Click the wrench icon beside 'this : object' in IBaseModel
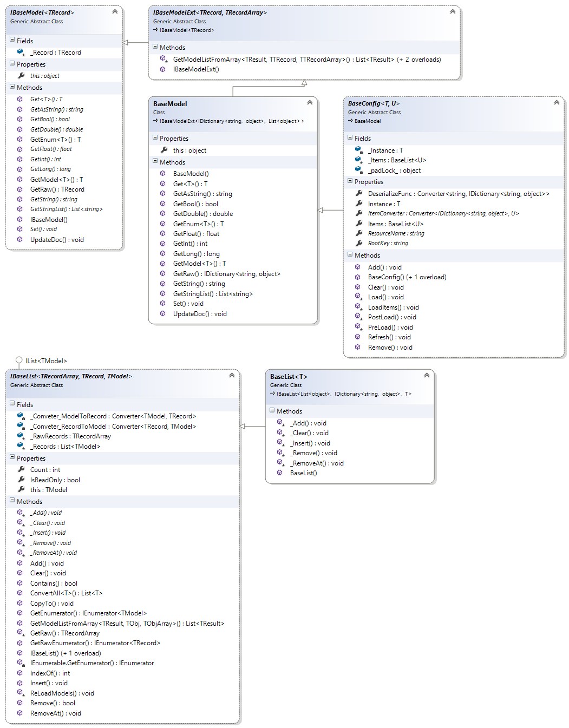The height and width of the screenshot is (728, 569). 21,76
